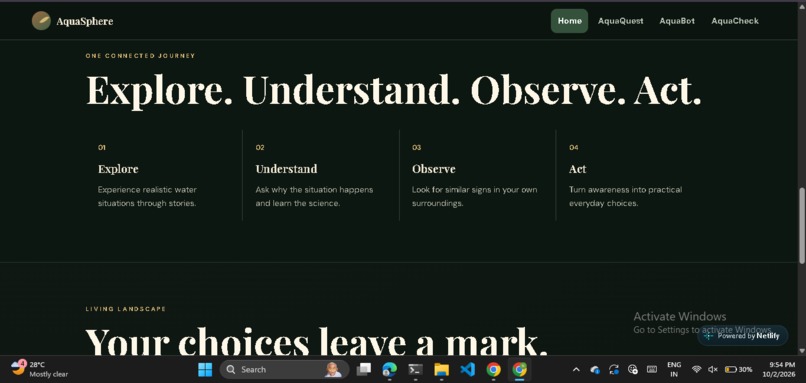Click 'Your choices leave a mark.' heading

[316, 342]
